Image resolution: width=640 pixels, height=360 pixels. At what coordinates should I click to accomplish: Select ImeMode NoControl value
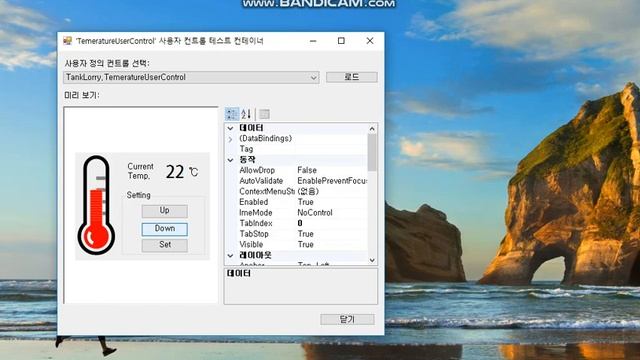click(315, 213)
